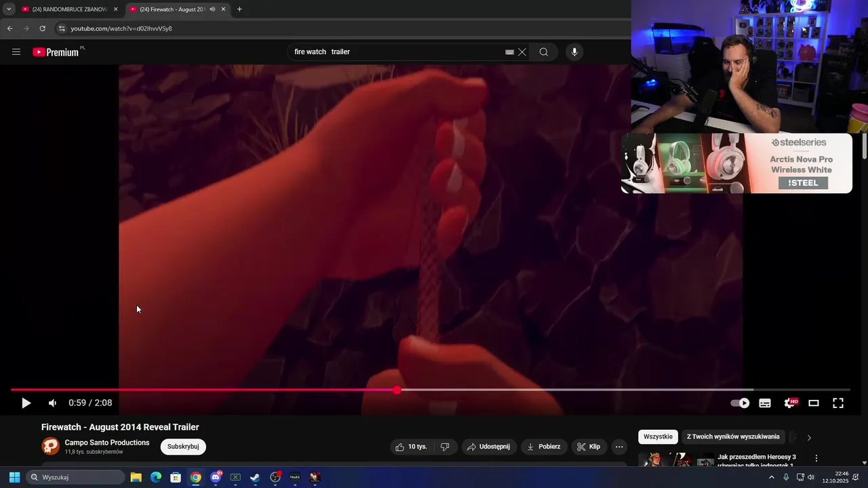View site information icon in address bar

pos(62,28)
